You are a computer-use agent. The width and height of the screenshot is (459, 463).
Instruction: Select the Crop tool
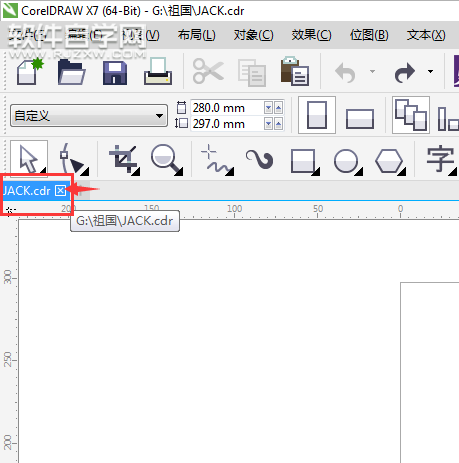click(x=124, y=160)
